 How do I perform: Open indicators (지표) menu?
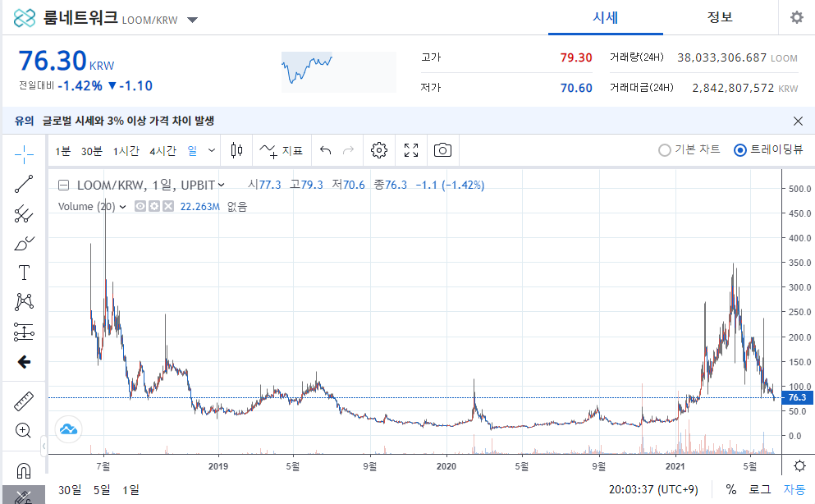[x=282, y=151]
